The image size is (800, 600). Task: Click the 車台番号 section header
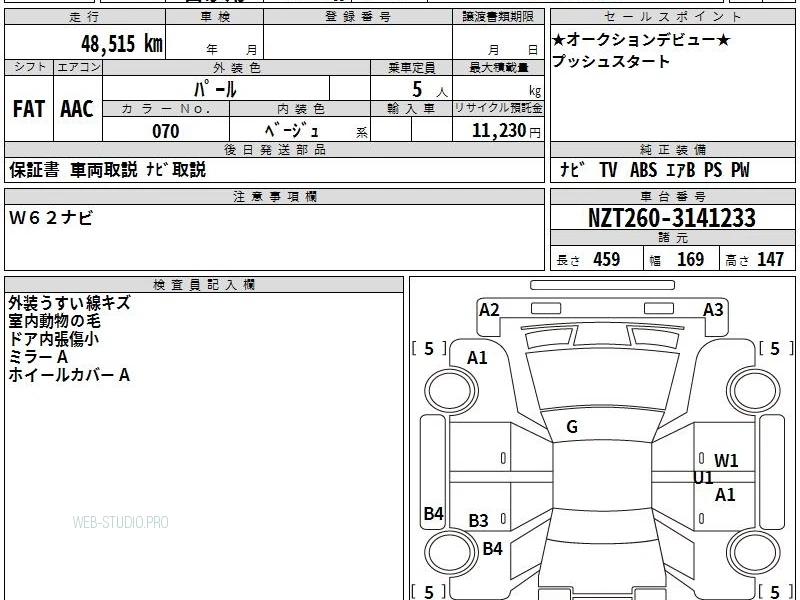(x=673, y=196)
